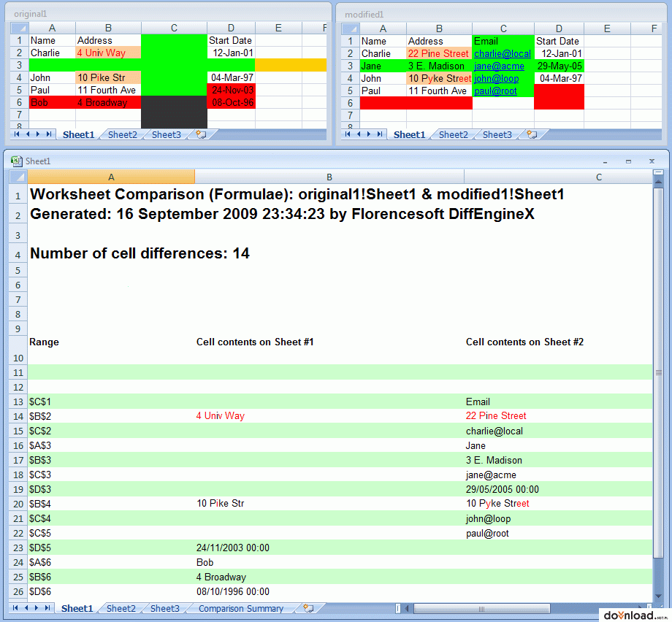This screenshot has height=622, width=672.
Task: Open charlie@local email link in modified1
Action: pos(503,53)
